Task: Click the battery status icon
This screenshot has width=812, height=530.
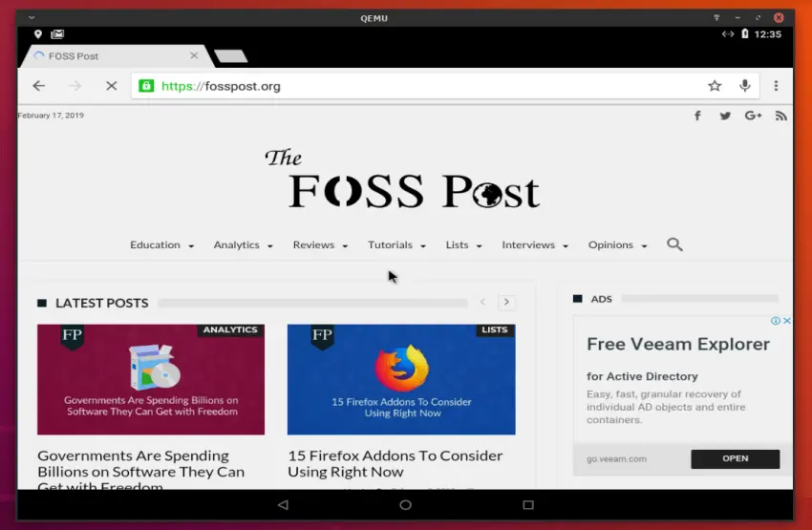Action: point(745,33)
